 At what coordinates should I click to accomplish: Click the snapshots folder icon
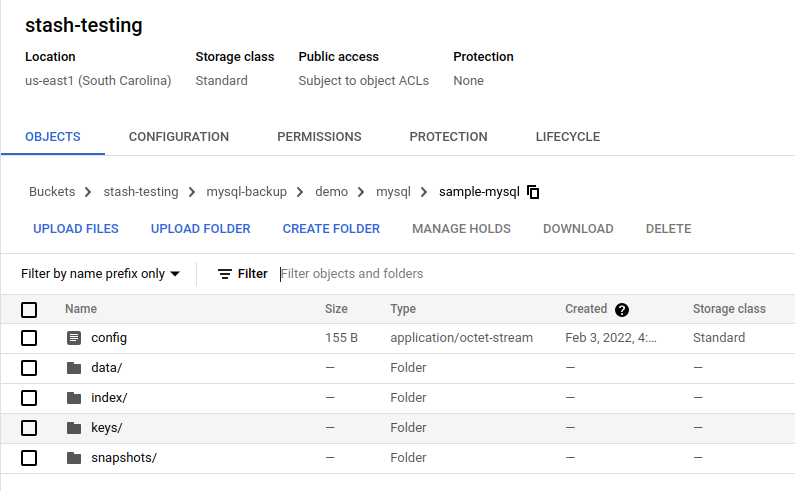pos(74,458)
